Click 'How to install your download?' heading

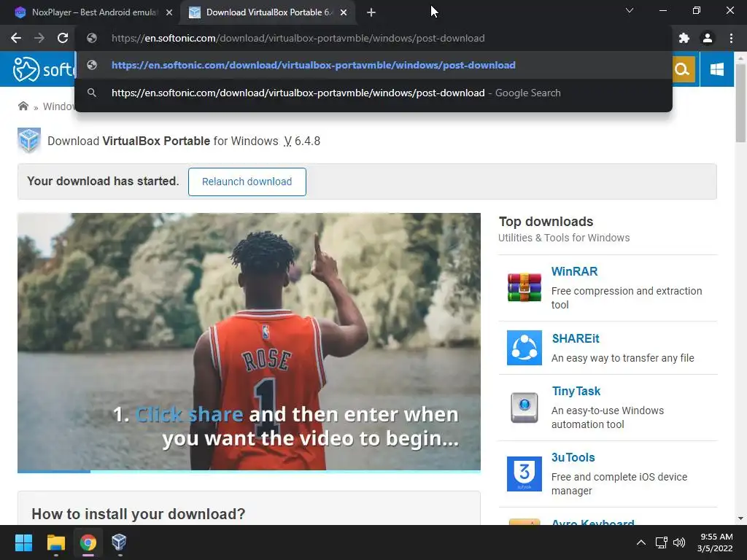point(138,514)
